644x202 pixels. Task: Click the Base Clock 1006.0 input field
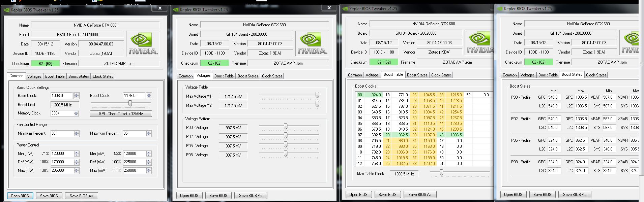(x=62, y=96)
